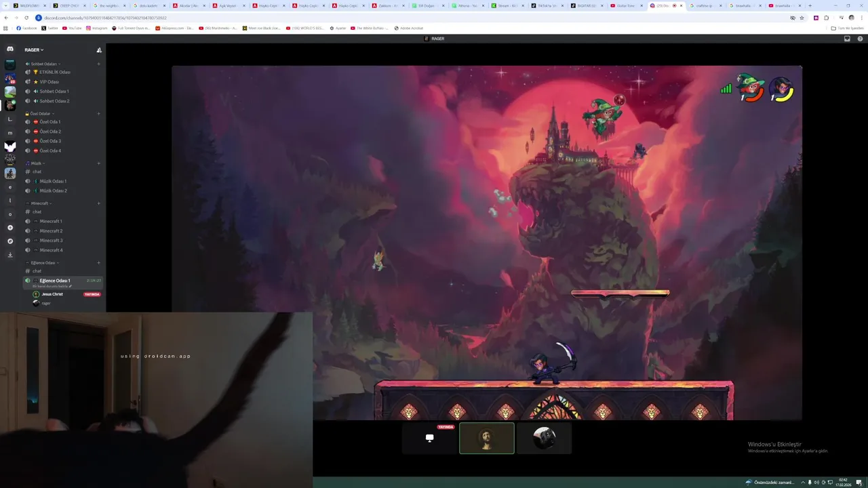Viewport: 868px width, 488px height.
Task: Join the VIP Odası voice channel
Action: [63, 82]
